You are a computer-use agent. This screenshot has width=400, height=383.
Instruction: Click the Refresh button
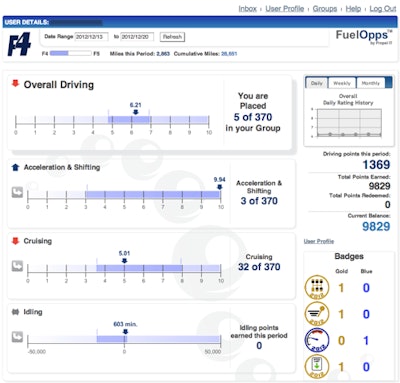(172, 37)
